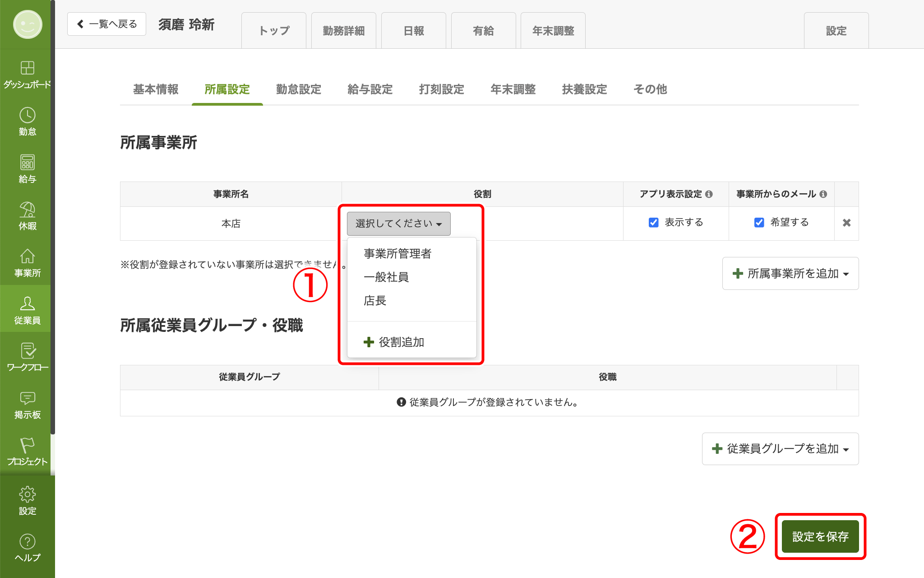Click the ヘルプ question mark icon
Image resolution: width=924 pixels, height=578 pixels.
[x=27, y=541]
